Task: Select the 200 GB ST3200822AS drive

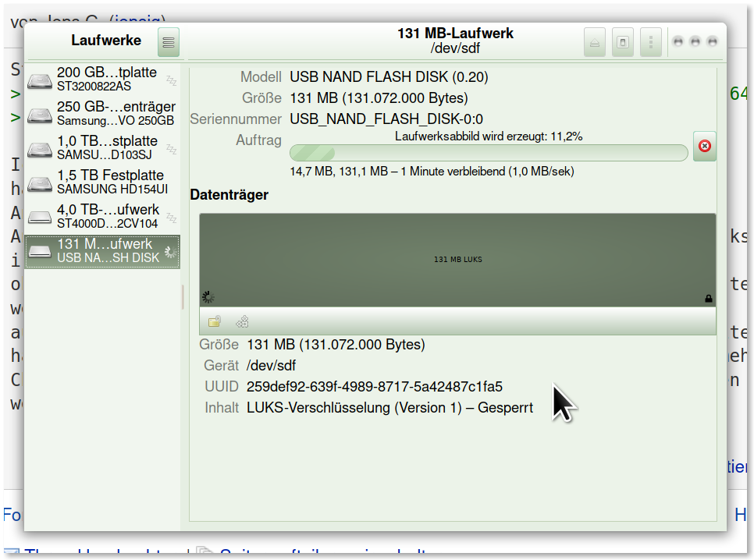Action: pos(102,80)
